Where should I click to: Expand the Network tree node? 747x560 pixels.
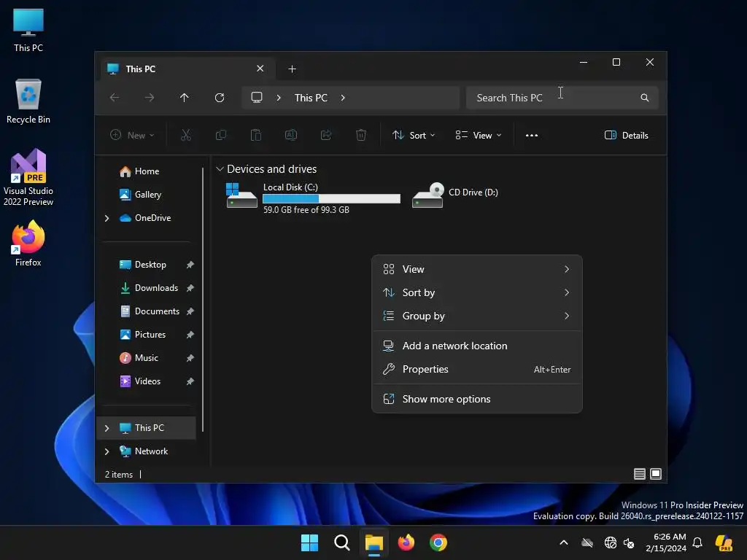[x=107, y=451]
